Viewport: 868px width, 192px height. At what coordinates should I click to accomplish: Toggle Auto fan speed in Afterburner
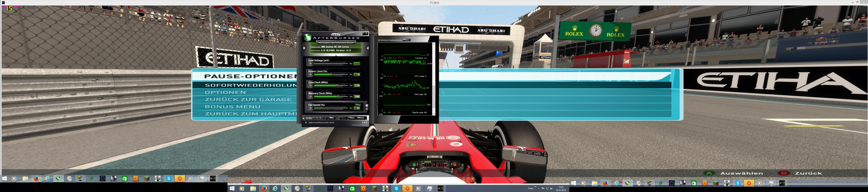(358, 105)
